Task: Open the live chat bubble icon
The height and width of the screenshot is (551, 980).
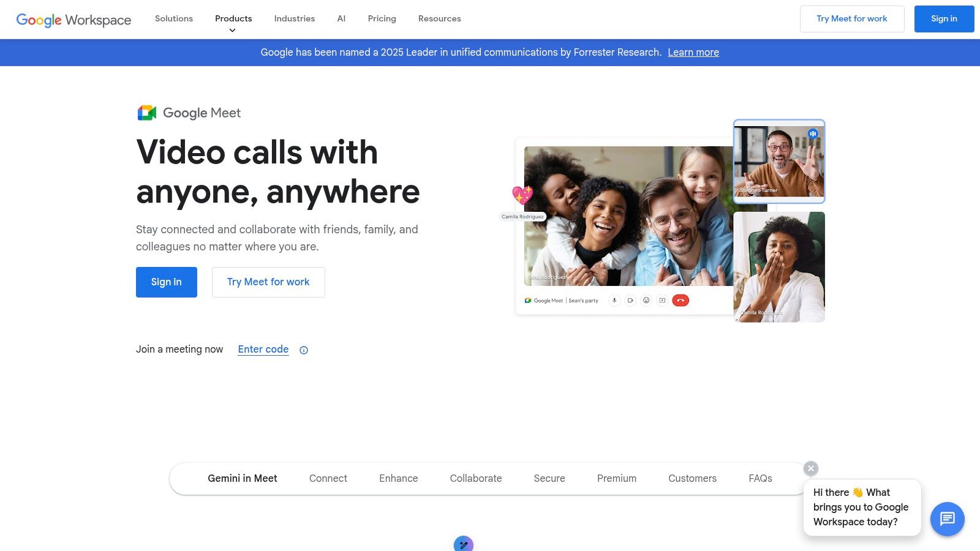Action: [x=947, y=519]
